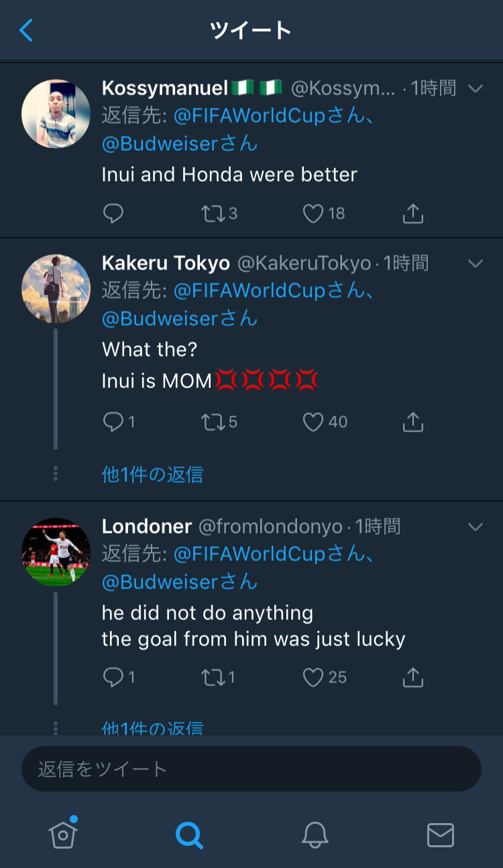Open the Search tab

pyautogui.click(x=189, y=834)
